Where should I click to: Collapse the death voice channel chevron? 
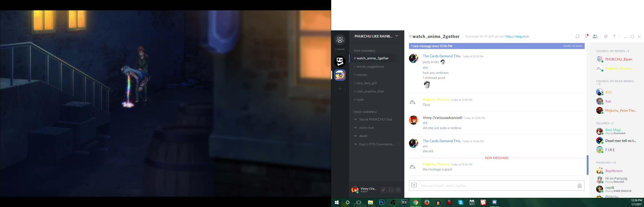pos(356,136)
